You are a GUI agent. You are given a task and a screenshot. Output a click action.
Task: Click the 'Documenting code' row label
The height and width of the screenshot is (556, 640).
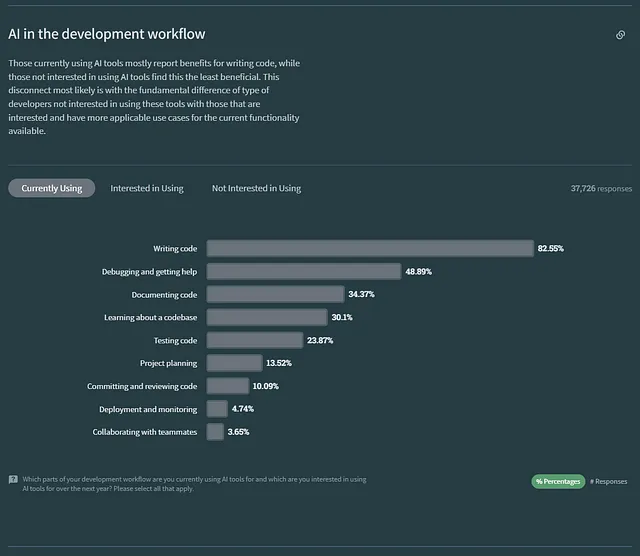164,295
